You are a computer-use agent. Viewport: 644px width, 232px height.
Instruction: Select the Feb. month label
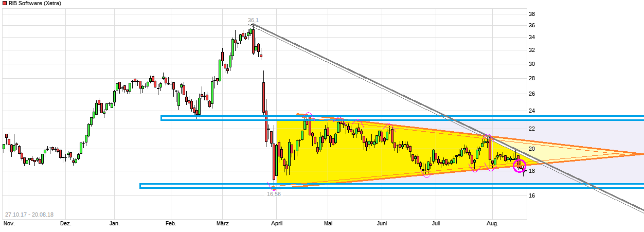click(x=171, y=224)
